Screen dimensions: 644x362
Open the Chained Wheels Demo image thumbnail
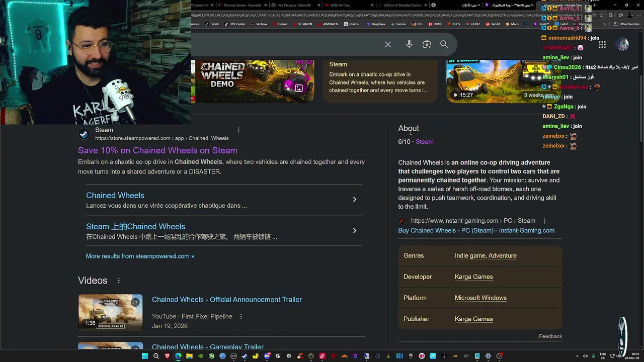coord(253,81)
